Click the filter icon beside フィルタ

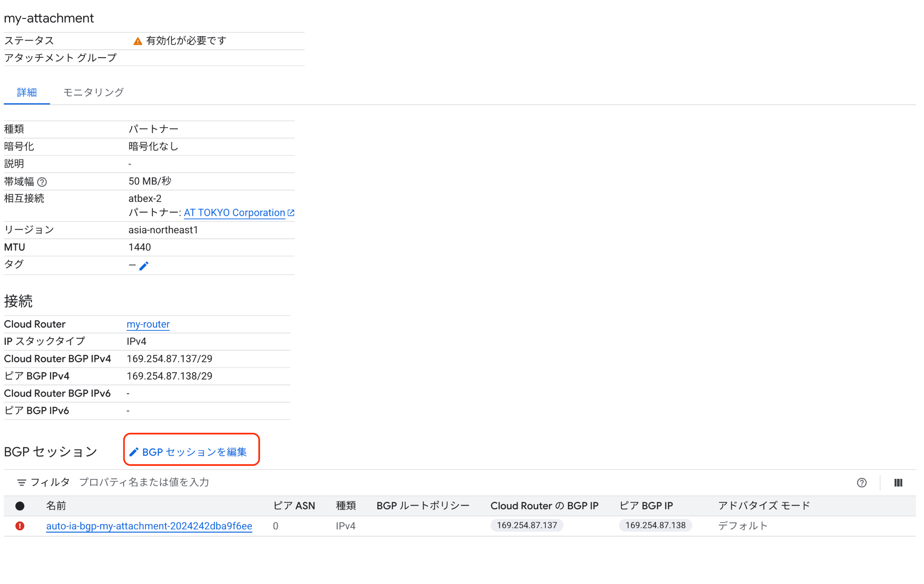(x=21, y=482)
